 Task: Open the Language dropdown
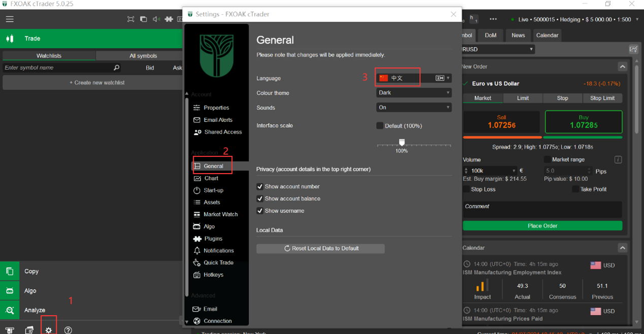[x=413, y=78]
